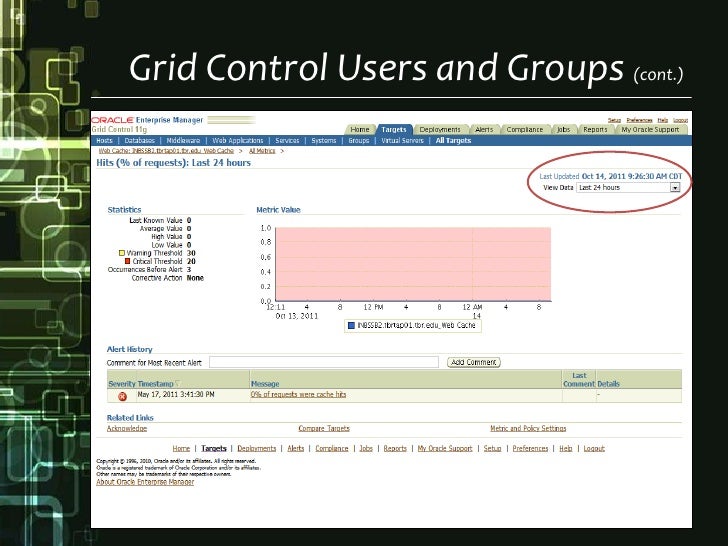Image resolution: width=728 pixels, height=546 pixels.
Task: Click the footer Jobs link
Action: 366,448
